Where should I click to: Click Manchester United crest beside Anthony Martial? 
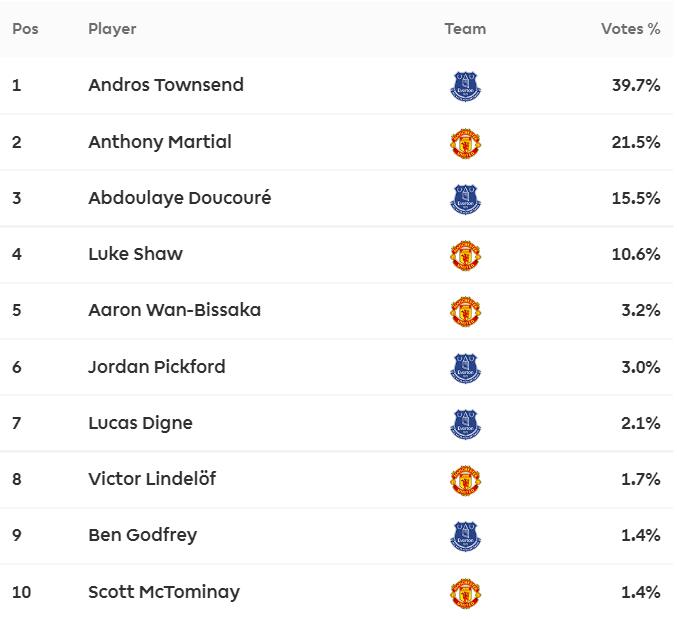point(465,143)
